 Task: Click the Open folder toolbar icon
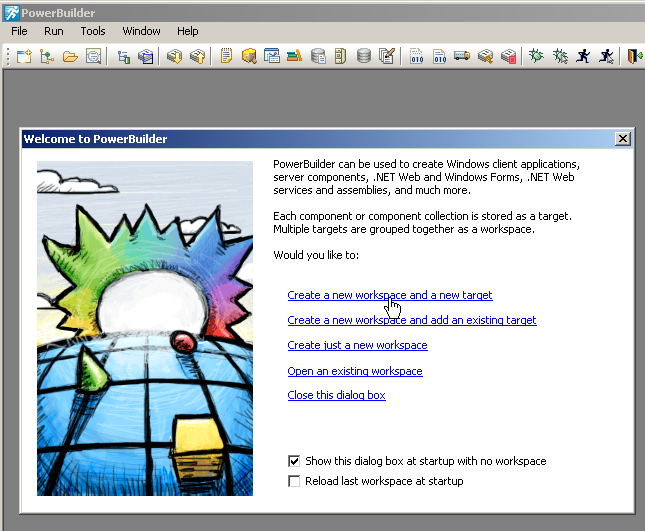click(x=70, y=56)
